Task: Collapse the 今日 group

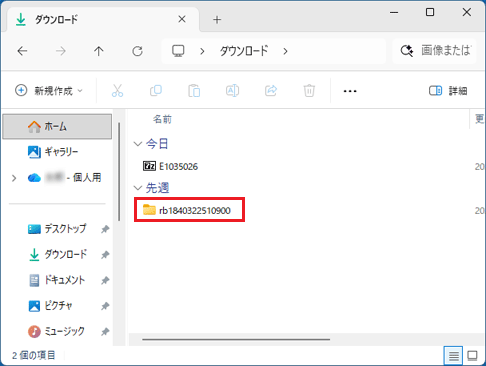Action: (138, 144)
